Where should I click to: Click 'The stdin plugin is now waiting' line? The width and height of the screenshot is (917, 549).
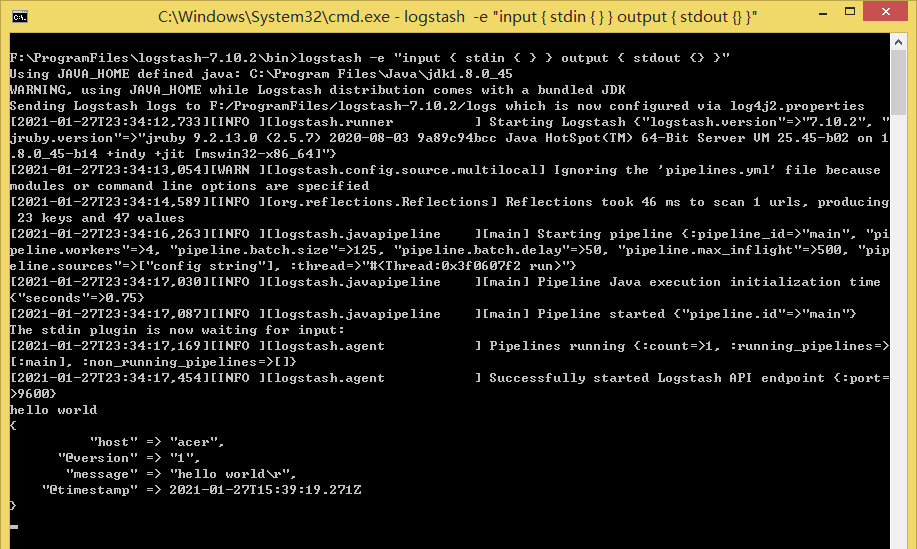pos(177,330)
